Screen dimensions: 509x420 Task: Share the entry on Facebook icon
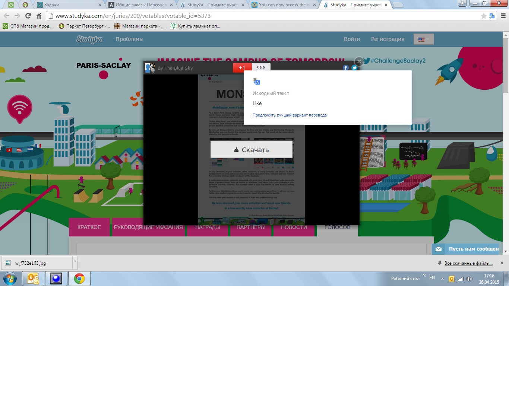[x=346, y=68]
